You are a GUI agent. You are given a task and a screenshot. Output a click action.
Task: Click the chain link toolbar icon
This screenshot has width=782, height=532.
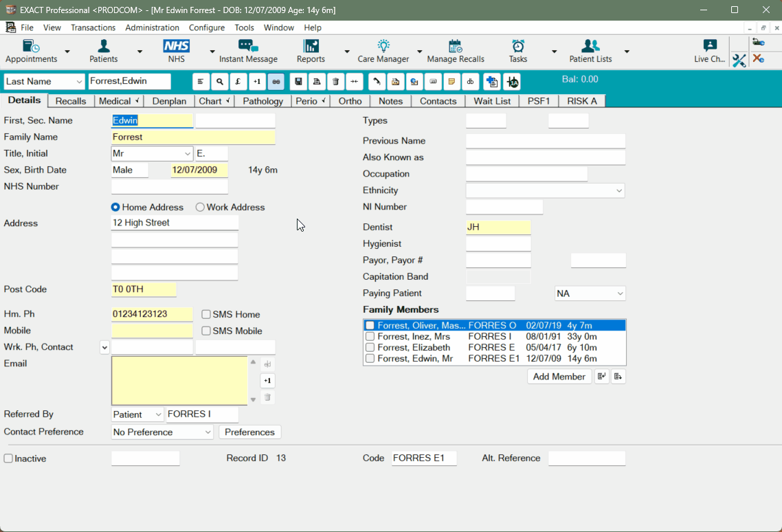pos(276,81)
